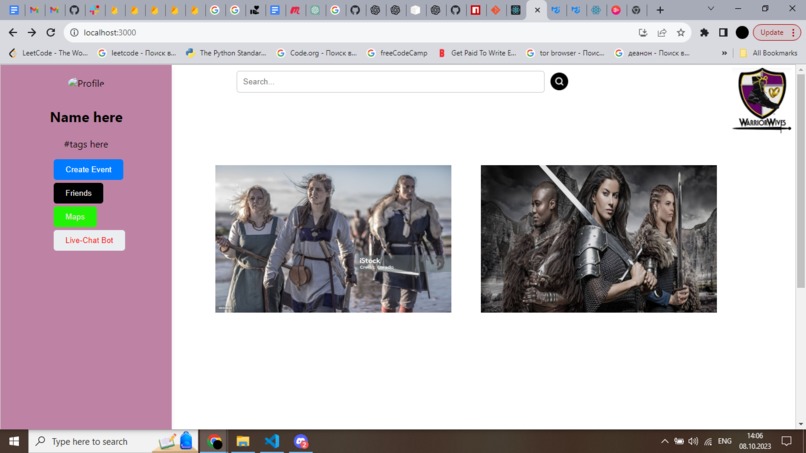Switch to the white cube tab
The height and width of the screenshot is (453, 806).
(415, 10)
